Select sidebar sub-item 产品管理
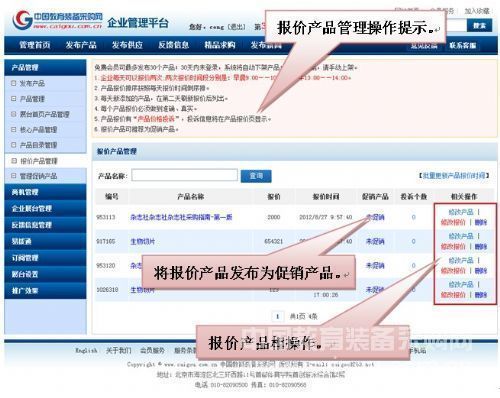The height and width of the screenshot is (398, 500). pos(32,99)
